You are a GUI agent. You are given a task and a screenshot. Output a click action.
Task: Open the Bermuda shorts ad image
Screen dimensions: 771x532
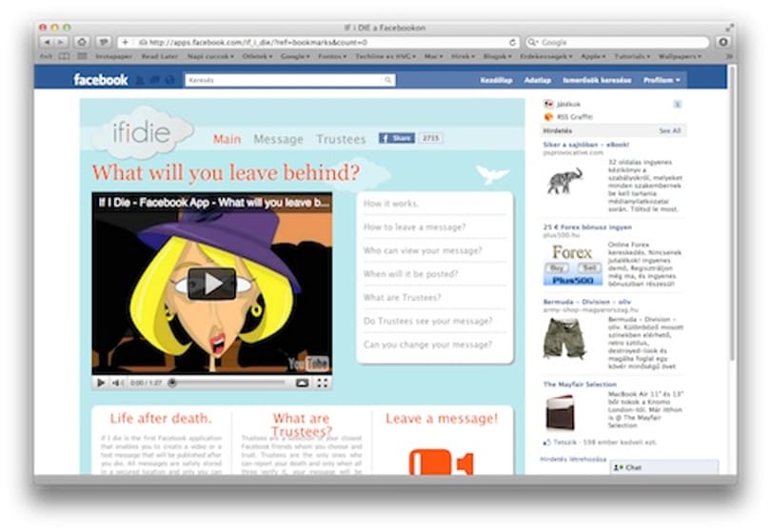(x=564, y=338)
